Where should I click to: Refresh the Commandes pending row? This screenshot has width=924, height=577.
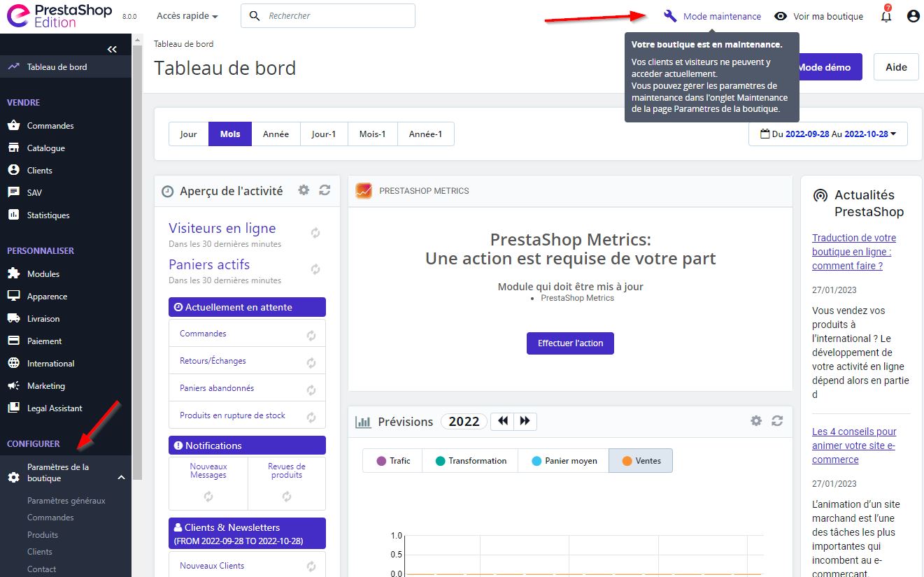(x=311, y=336)
